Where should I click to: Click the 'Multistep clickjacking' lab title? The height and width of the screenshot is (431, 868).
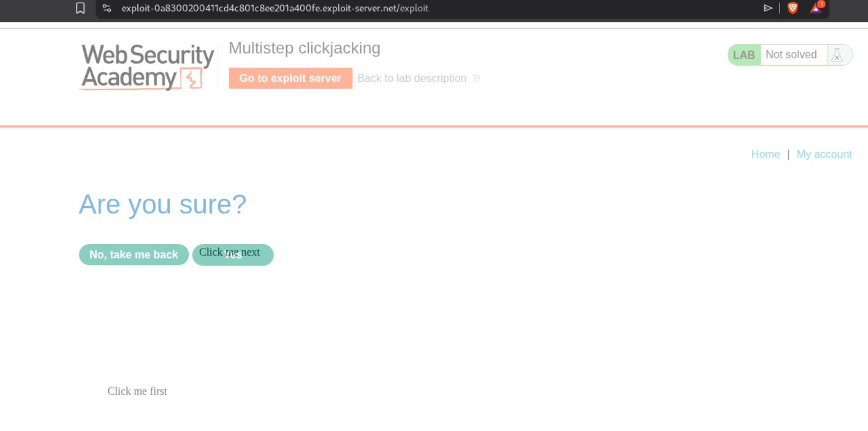pyautogui.click(x=305, y=48)
